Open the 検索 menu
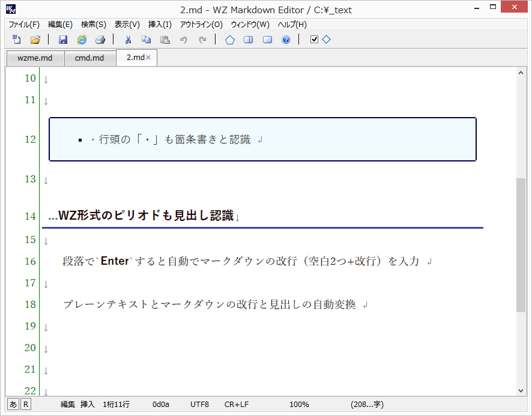 click(93, 25)
